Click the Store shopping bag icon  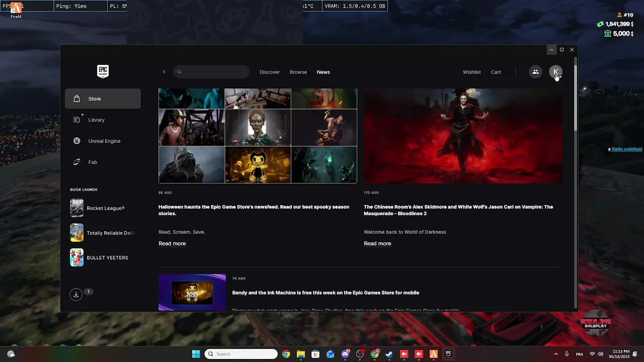pos(76,99)
